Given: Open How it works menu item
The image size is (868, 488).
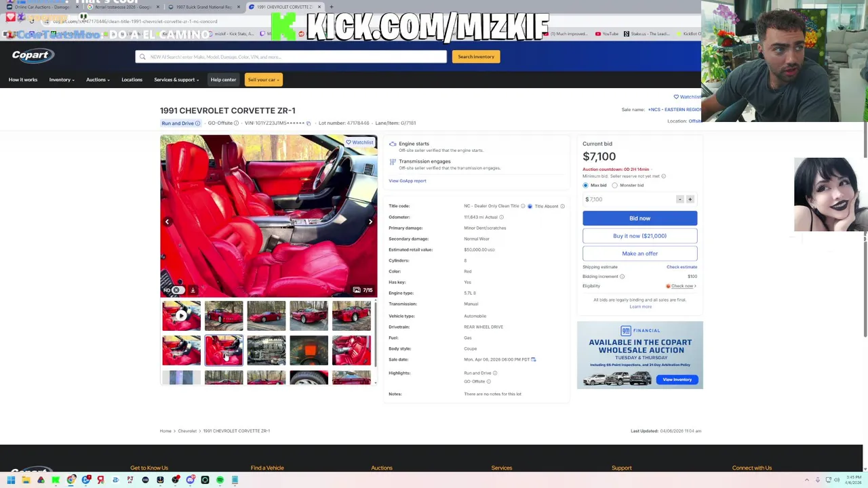Looking at the screenshot, I should click(x=23, y=80).
